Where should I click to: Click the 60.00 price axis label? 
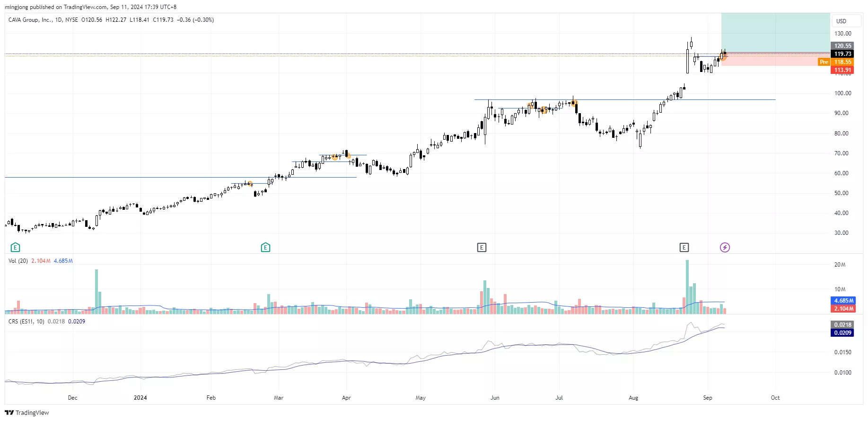[841, 173]
